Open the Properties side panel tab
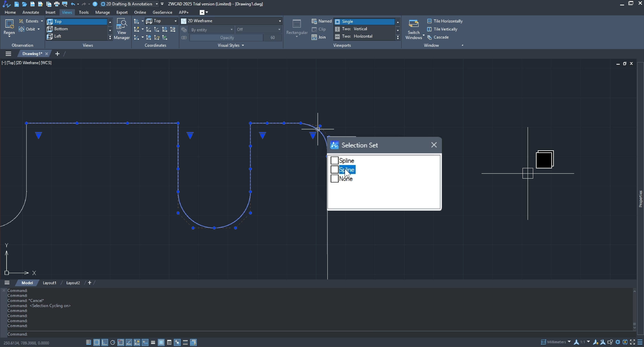Image resolution: width=644 pixels, height=347 pixels. [x=640, y=199]
